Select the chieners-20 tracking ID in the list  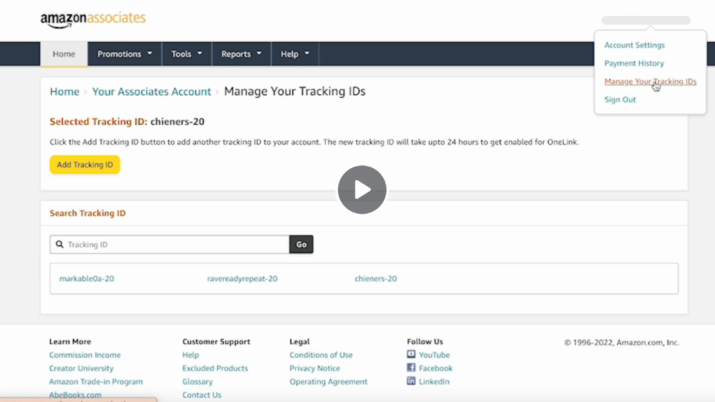376,278
